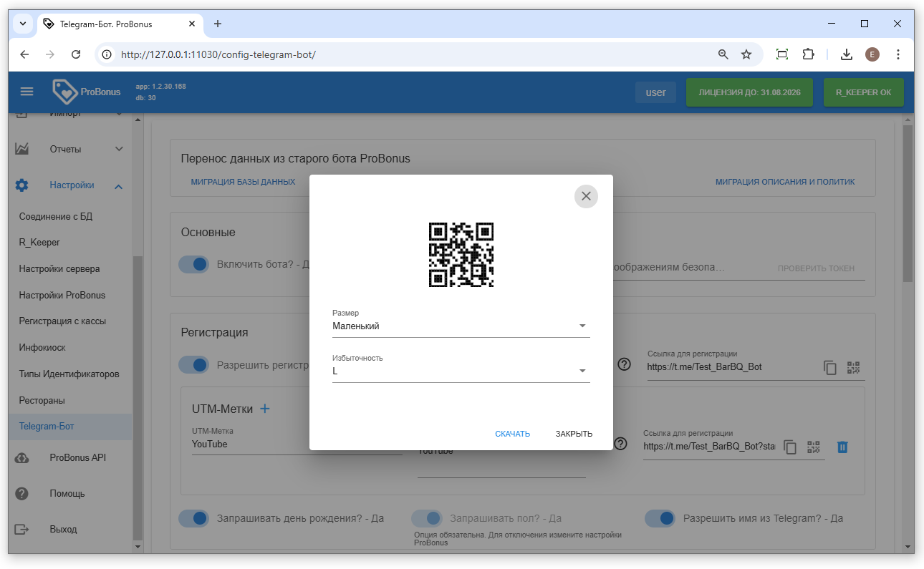The height and width of the screenshot is (569, 924).
Task: Show QR code for YouTube UTM link
Action: point(813,447)
